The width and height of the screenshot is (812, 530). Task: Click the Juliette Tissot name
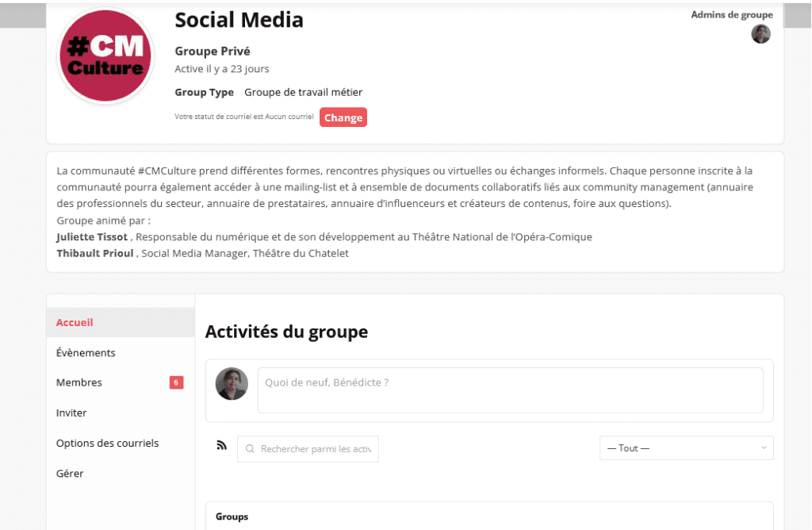(x=93, y=237)
